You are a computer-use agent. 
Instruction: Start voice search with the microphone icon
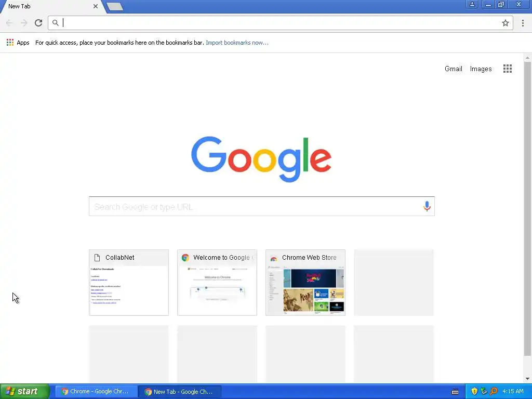[x=427, y=206]
